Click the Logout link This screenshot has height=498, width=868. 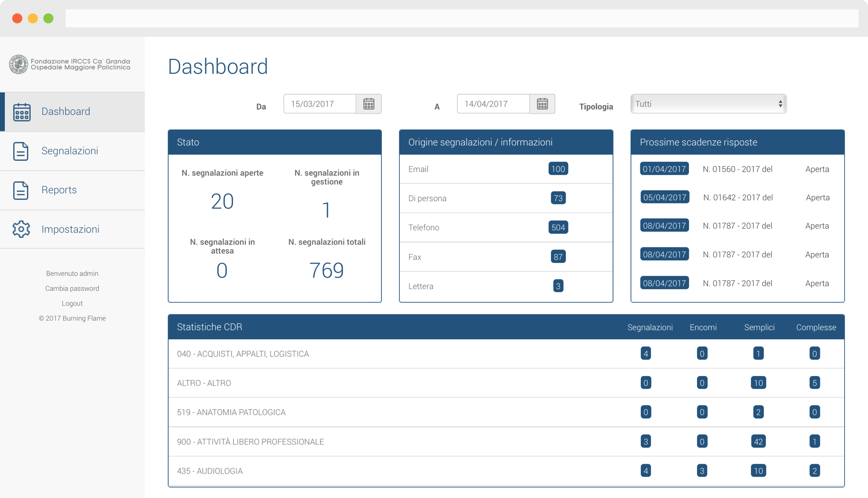(72, 303)
